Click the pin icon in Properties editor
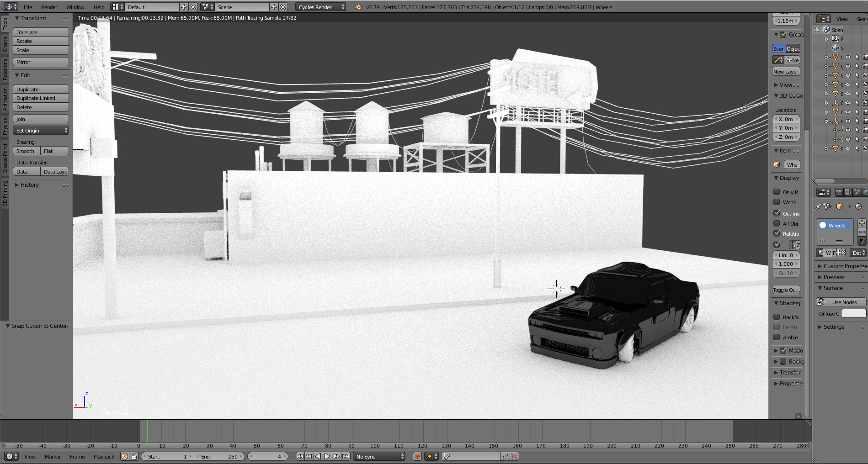 [818, 206]
